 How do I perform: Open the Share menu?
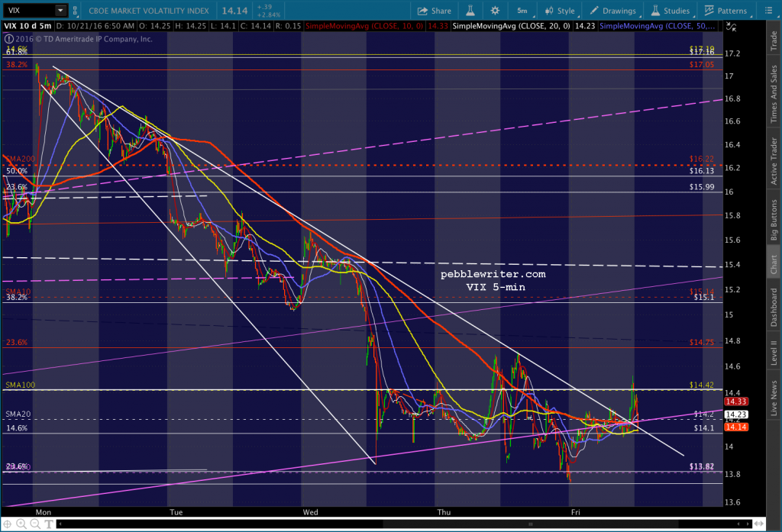point(434,11)
